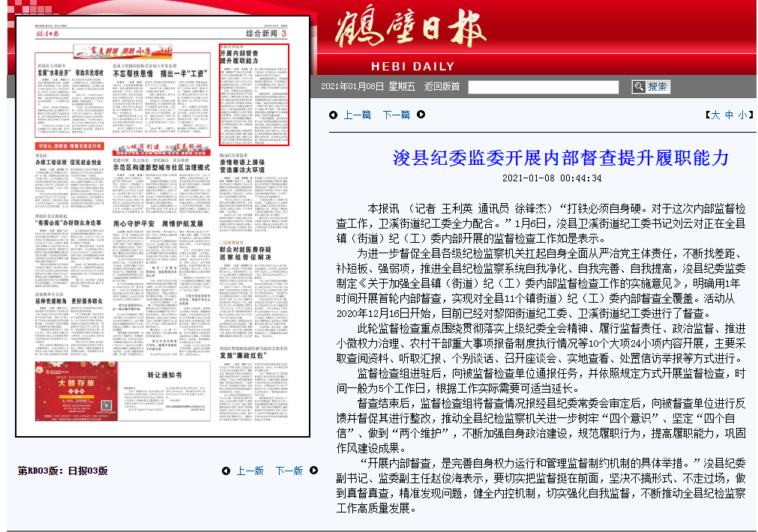Screen dimensions: 758x532
Task: Set font size to 中 (medium)
Action: point(728,115)
